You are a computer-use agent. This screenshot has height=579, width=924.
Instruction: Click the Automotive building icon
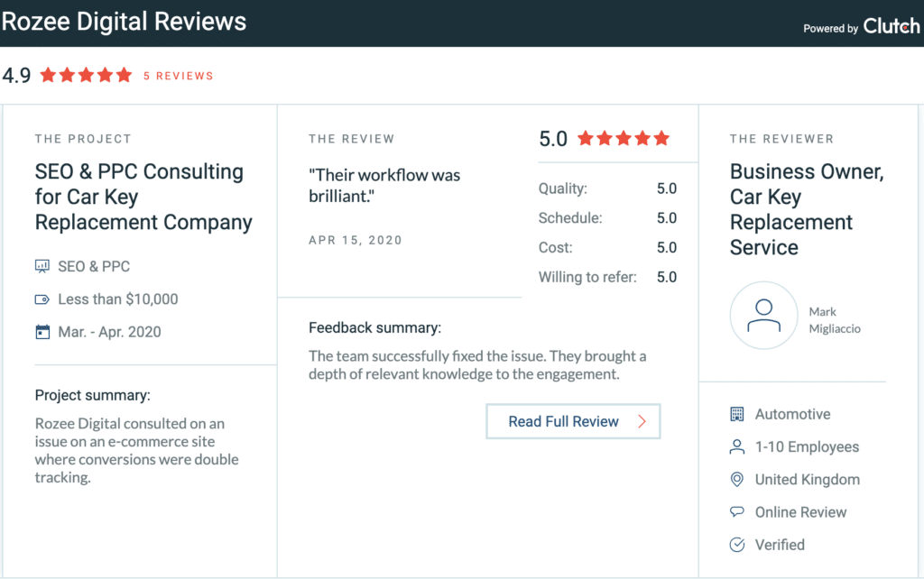736,414
